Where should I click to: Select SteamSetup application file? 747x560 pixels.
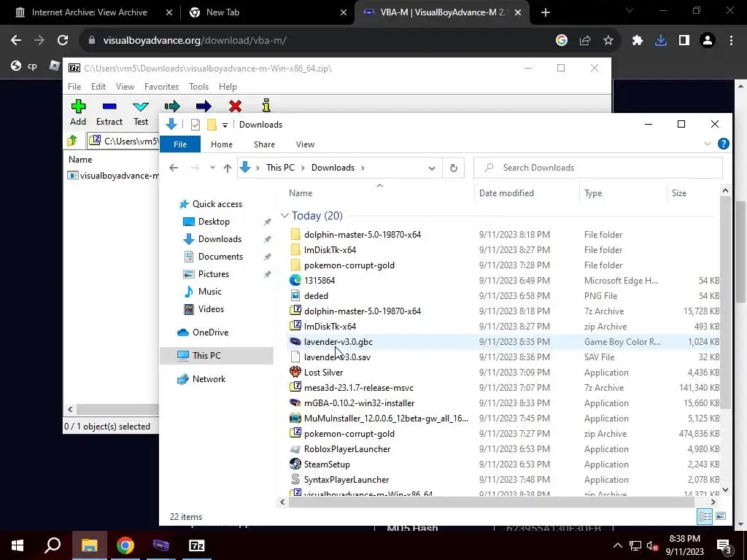[327, 464]
